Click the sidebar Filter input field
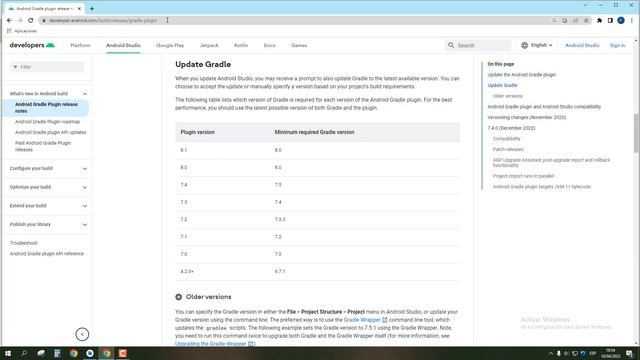Screen dimensions: 640x360 (x=47, y=67)
